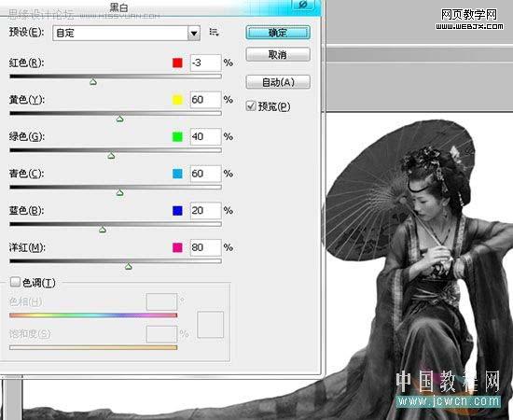This screenshot has height=420, width=513.
Task: Enable the 色调(T) tint checkbox
Action: point(15,282)
